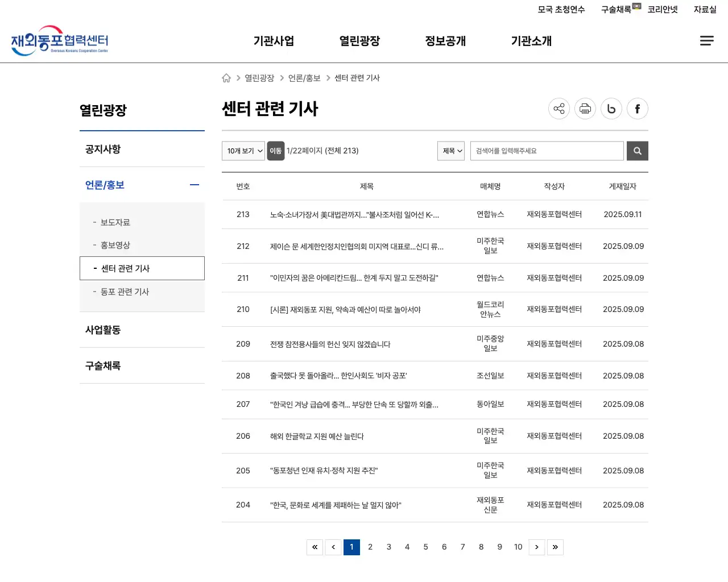Go to page 5
728x582 pixels.
425,547
